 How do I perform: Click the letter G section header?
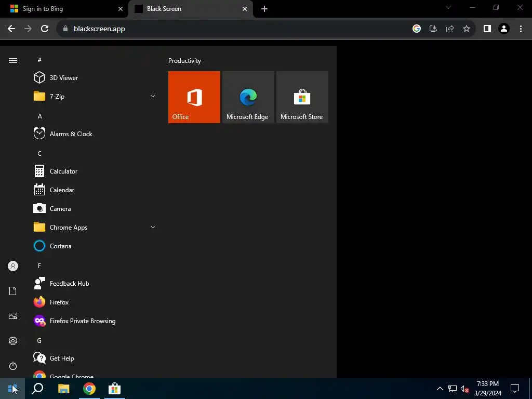pos(39,340)
